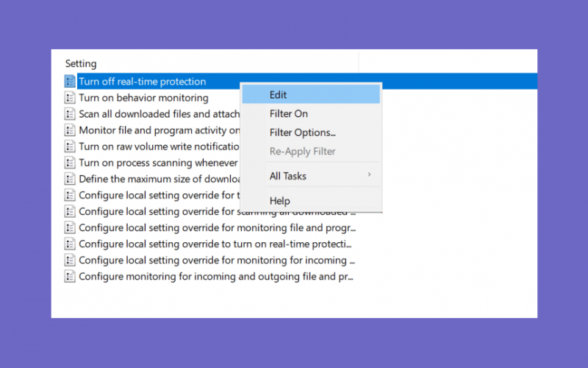Select Configure local setting override for monitoring for incoming

(x=217, y=261)
